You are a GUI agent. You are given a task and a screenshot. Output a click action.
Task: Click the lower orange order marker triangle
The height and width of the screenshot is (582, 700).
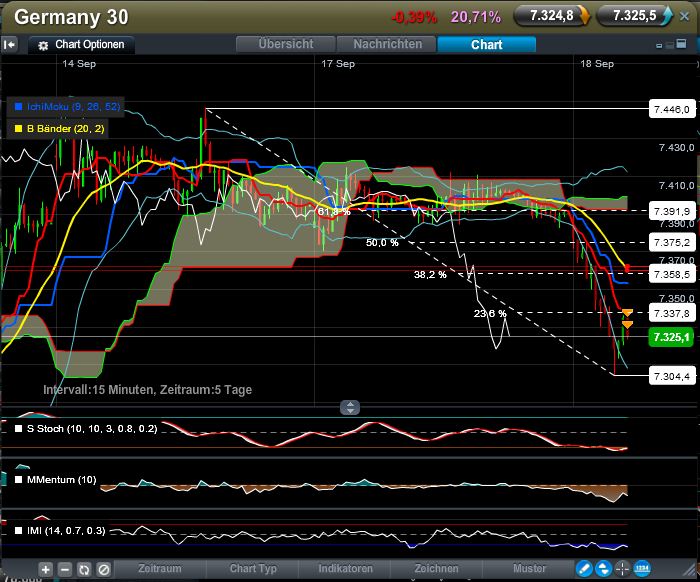(x=627, y=324)
